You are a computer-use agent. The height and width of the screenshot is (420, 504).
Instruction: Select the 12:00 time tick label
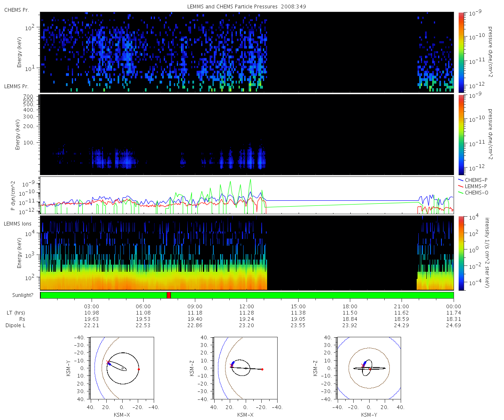[x=247, y=306]
